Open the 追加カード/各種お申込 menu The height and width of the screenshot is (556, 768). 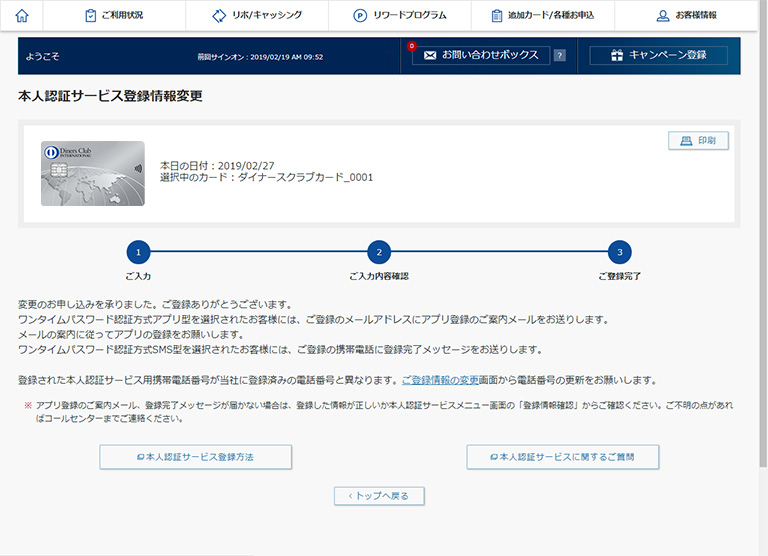(x=543, y=16)
